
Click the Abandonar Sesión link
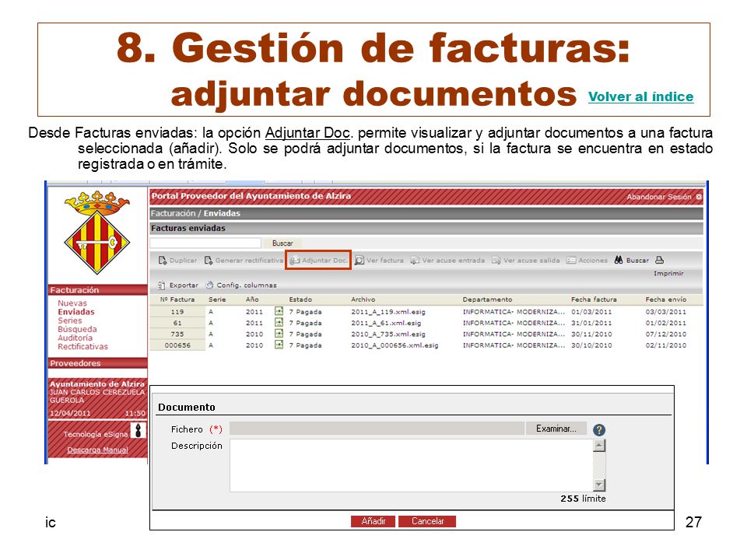coord(659,197)
